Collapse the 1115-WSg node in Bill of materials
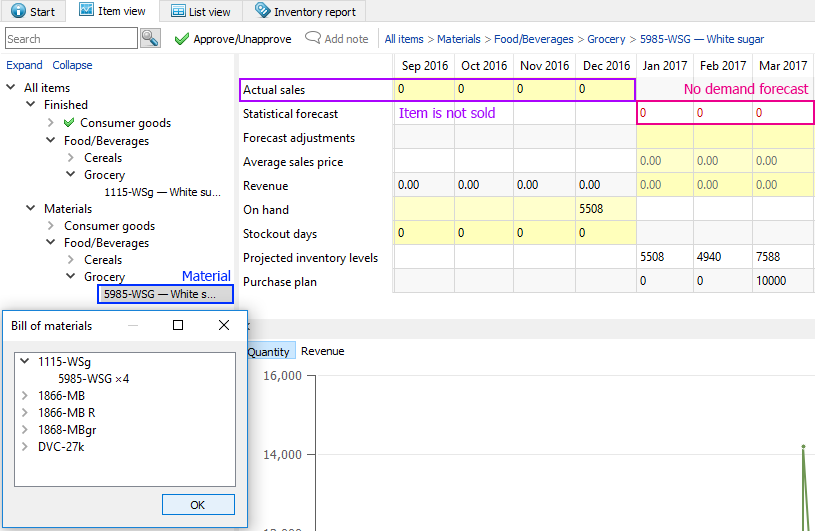This screenshot has width=816, height=531. pyautogui.click(x=25, y=362)
